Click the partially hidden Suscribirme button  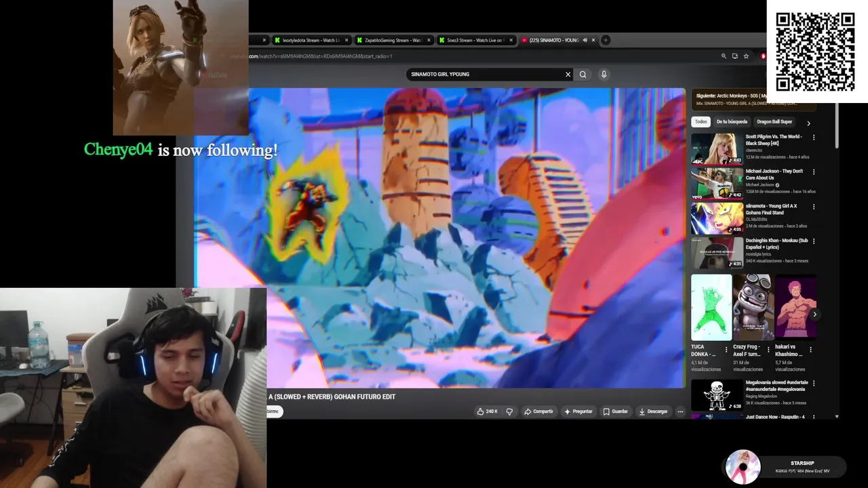pyautogui.click(x=274, y=411)
